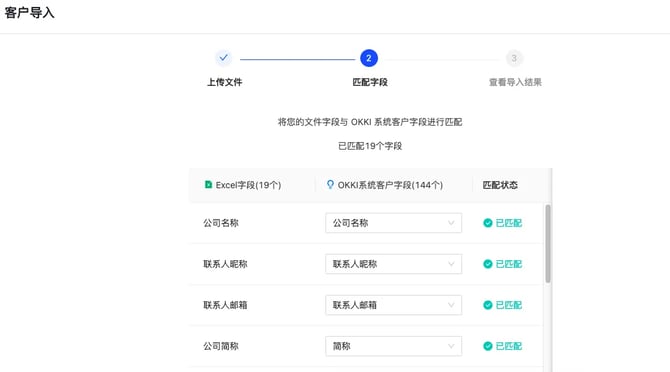Select step 2 circle in progress bar
Image resolution: width=670 pixels, height=372 pixels.
click(369, 58)
